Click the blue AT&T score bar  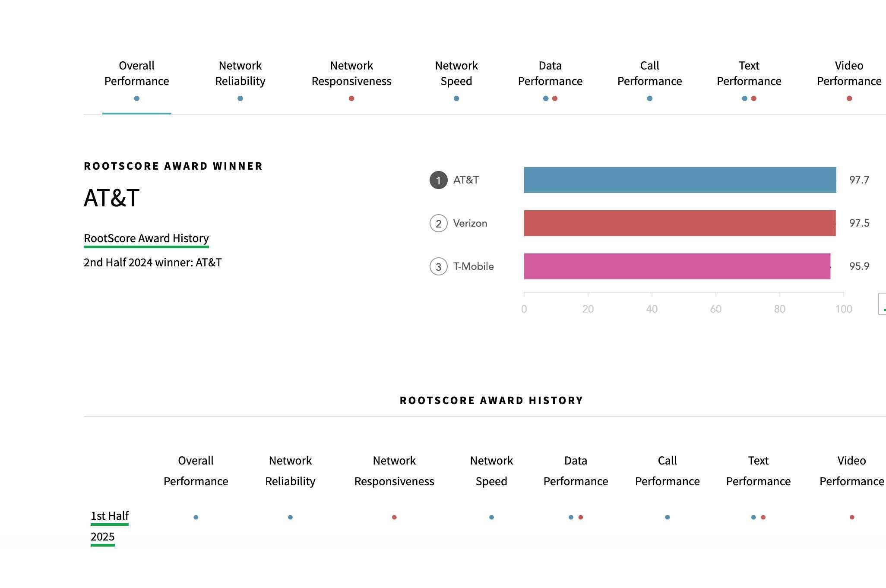(x=680, y=180)
